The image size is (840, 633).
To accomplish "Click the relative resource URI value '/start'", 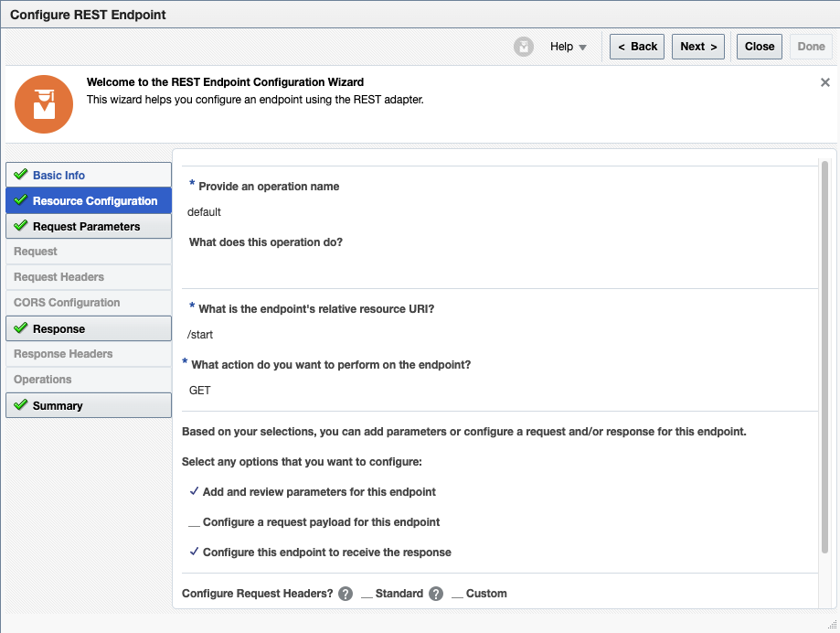I will click(200, 335).
